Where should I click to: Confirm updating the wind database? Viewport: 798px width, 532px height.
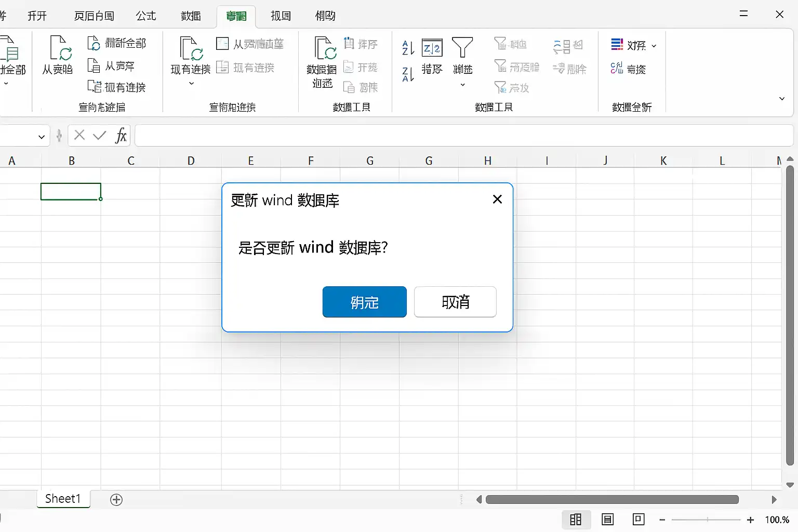364,302
